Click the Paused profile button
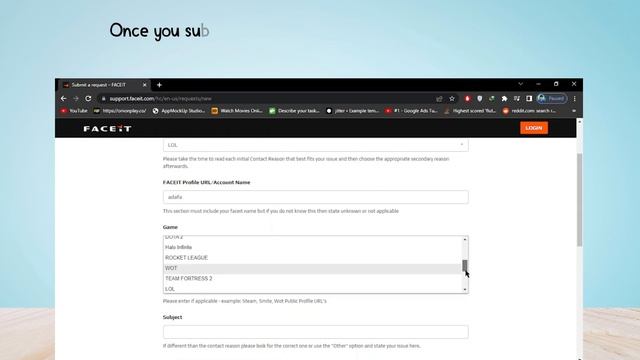Viewport: 640px width, 360px height. coord(552,98)
